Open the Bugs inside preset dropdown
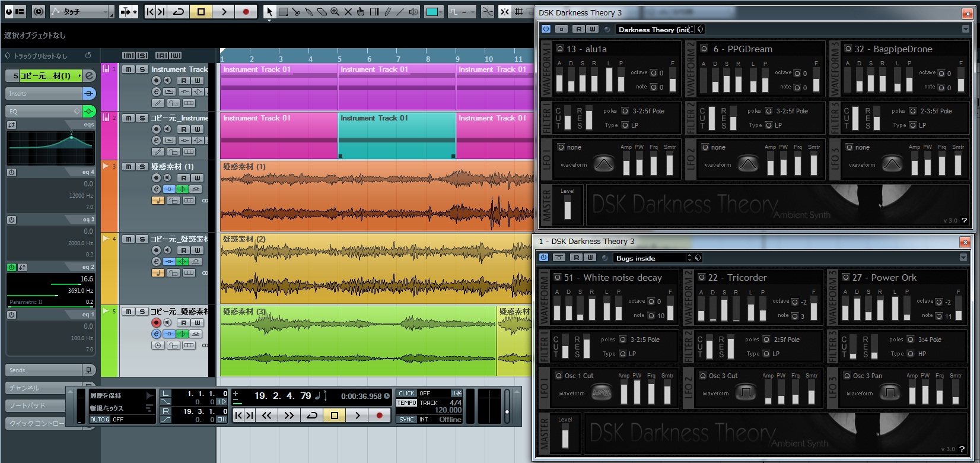Viewport: 980px width, 463px height. click(x=653, y=258)
